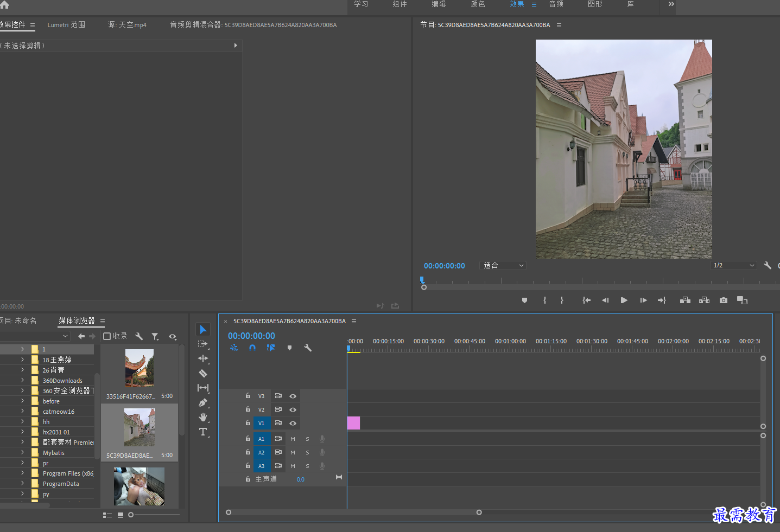The height and width of the screenshot is (532, 780).
Task: Step forward one frame
Action: tap(643, 300)
